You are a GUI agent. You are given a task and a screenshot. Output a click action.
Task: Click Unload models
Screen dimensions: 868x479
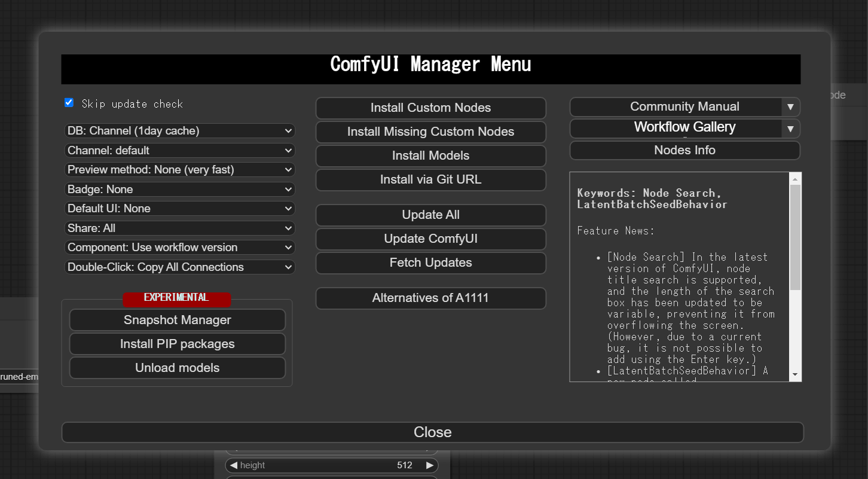177,368
